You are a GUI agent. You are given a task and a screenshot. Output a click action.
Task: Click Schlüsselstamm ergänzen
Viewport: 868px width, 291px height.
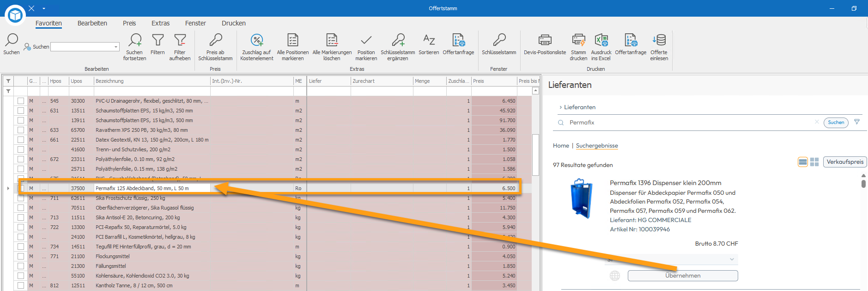pyautogui.click(x=398, y=47)
